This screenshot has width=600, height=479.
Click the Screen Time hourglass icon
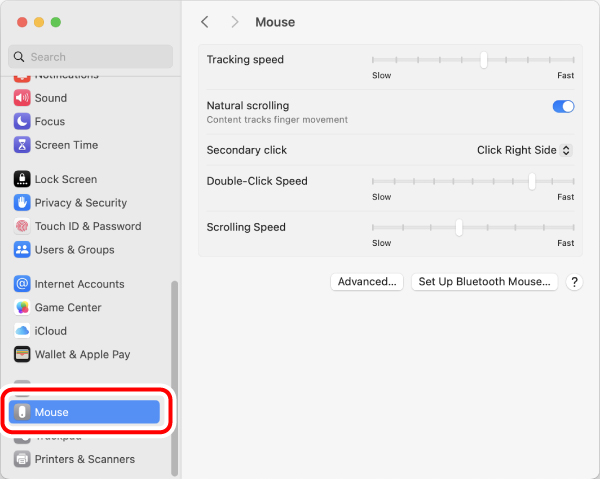click(x=22, y=145)
